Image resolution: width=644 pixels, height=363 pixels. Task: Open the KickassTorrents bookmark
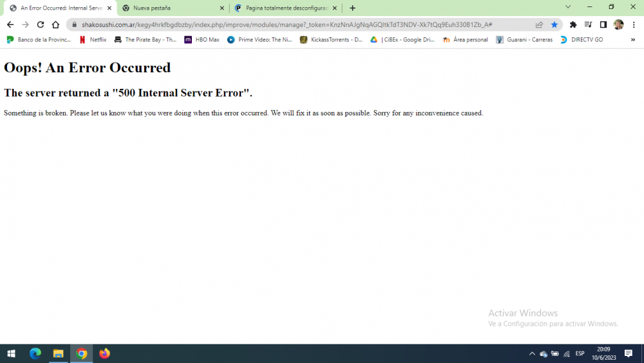point(331,40)
